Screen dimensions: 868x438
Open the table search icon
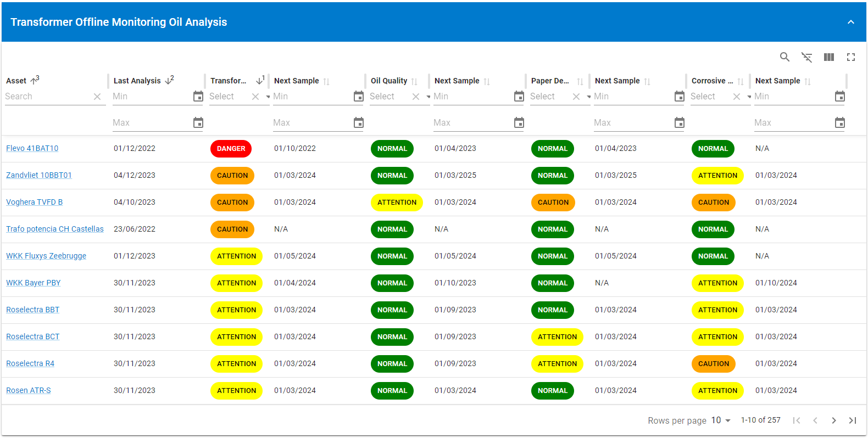pyautogui.click(x=784, y=57)
